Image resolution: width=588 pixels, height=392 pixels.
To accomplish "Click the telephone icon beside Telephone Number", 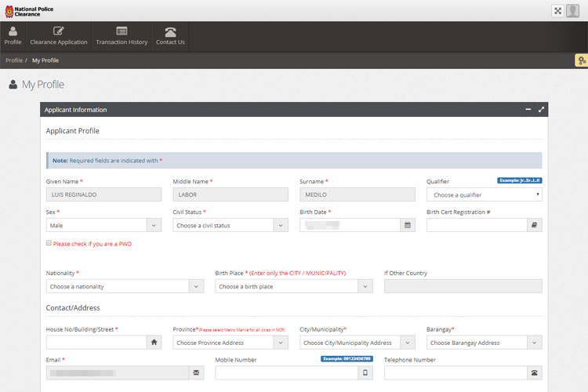I will (x=535, y=373).
